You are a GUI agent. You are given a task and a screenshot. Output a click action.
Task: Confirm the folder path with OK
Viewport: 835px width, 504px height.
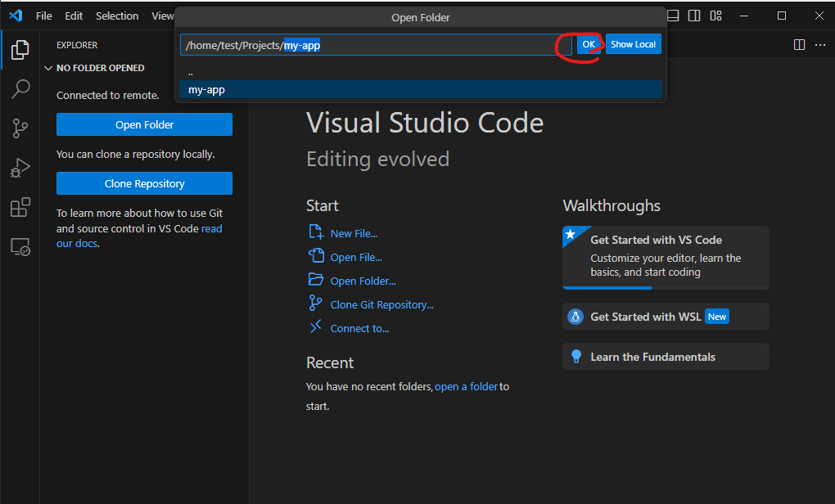(589, 44)
